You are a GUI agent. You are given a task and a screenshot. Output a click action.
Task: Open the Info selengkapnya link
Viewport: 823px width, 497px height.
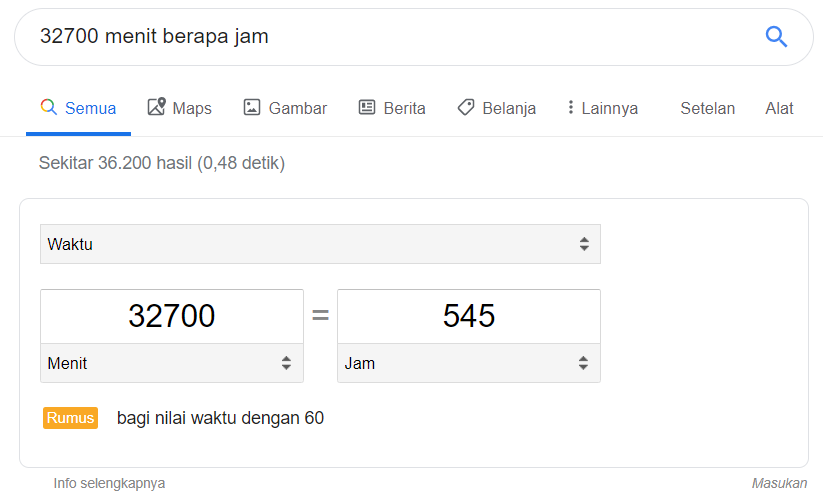click(x=109, y=483)
